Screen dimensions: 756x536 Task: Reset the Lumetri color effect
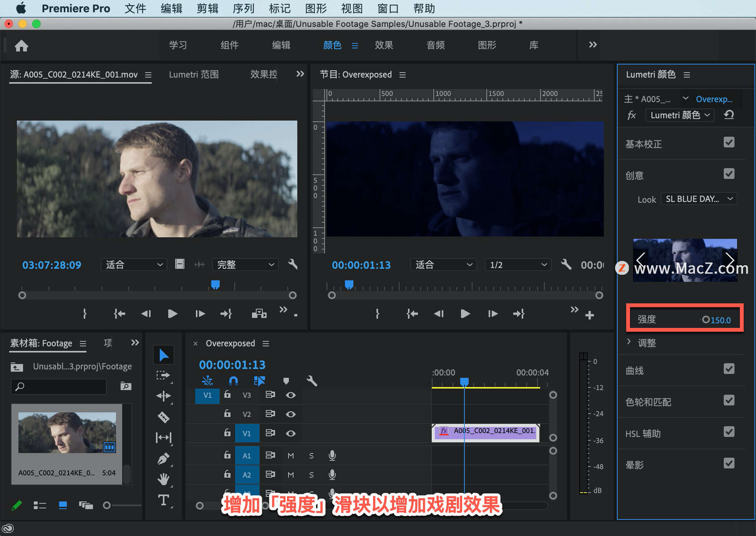(728, 115)
